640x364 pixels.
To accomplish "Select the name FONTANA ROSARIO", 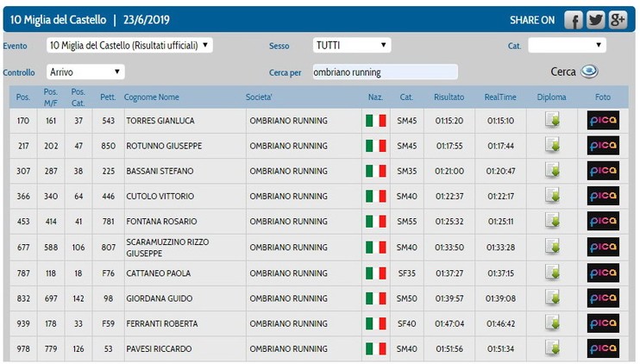I will coord(161,222).
